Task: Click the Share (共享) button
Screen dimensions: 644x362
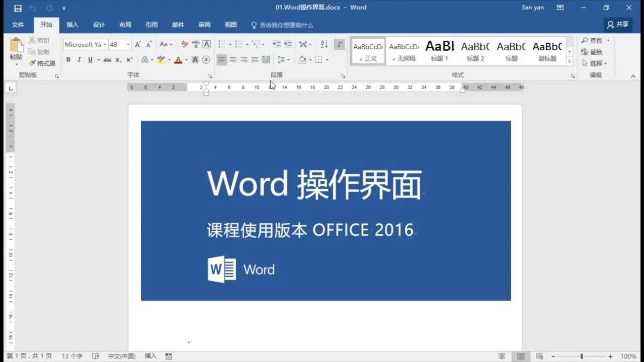Action: click(x=618, y=25)
